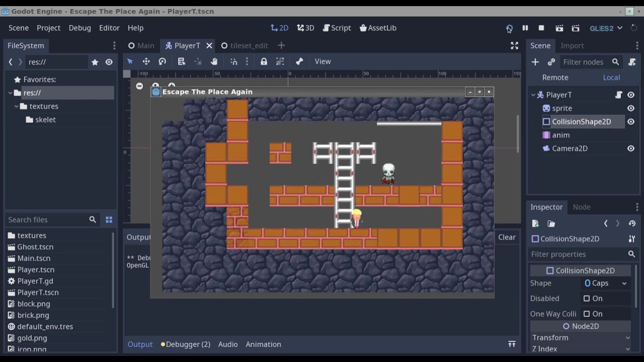Play a custom scene

(x=576, y=28)
